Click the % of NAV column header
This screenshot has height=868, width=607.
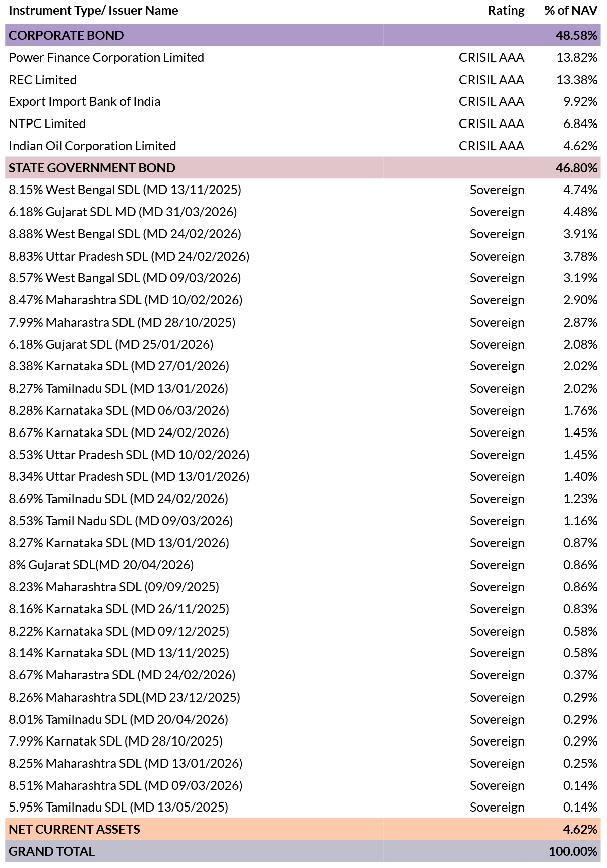[x=571, y=11]
